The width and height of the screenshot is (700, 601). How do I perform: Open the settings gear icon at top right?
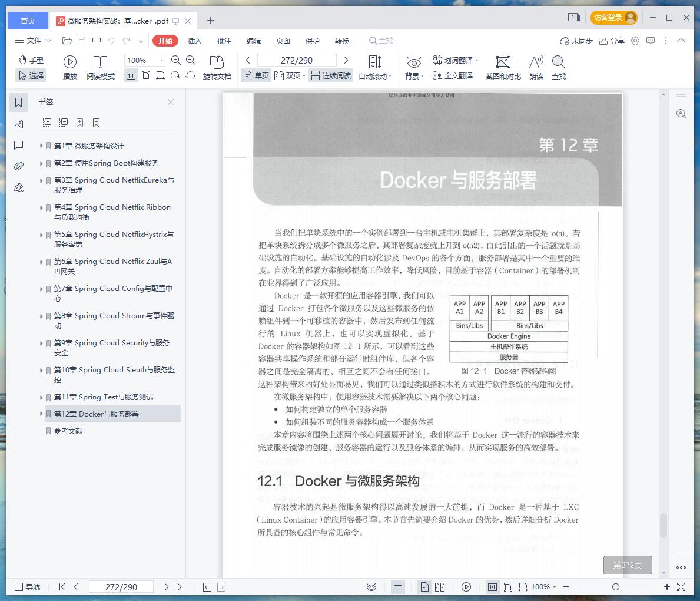[635, 41]
